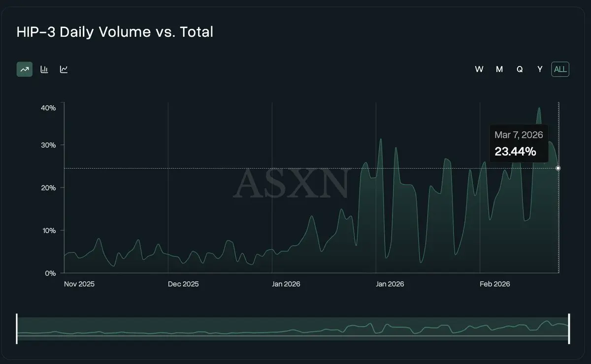Click the 0% y-axis label

pyautogui.click(x=51, y=273)
